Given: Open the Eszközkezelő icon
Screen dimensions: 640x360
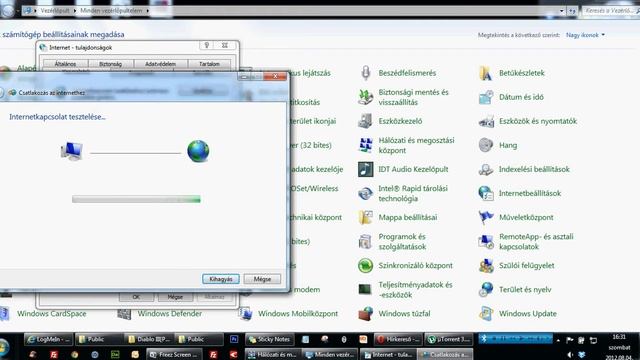Looking at the screenshot, I should [x=366, y=121].
